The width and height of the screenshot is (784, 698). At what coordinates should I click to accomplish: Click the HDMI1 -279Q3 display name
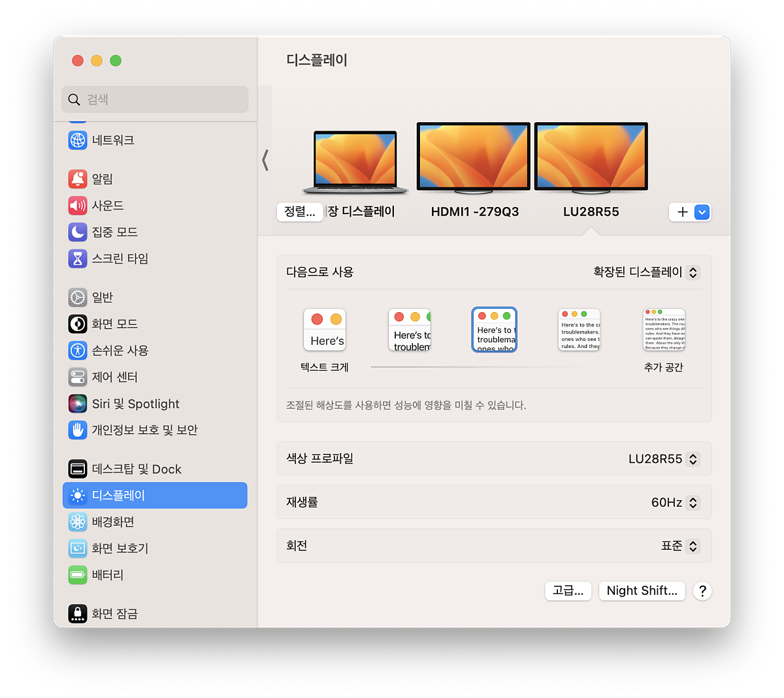coord(475,212)
